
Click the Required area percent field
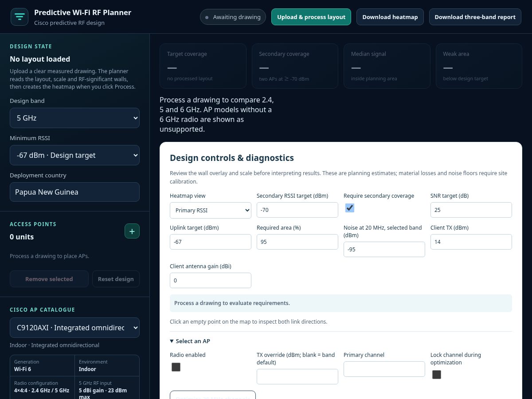[x=297, y=242]
